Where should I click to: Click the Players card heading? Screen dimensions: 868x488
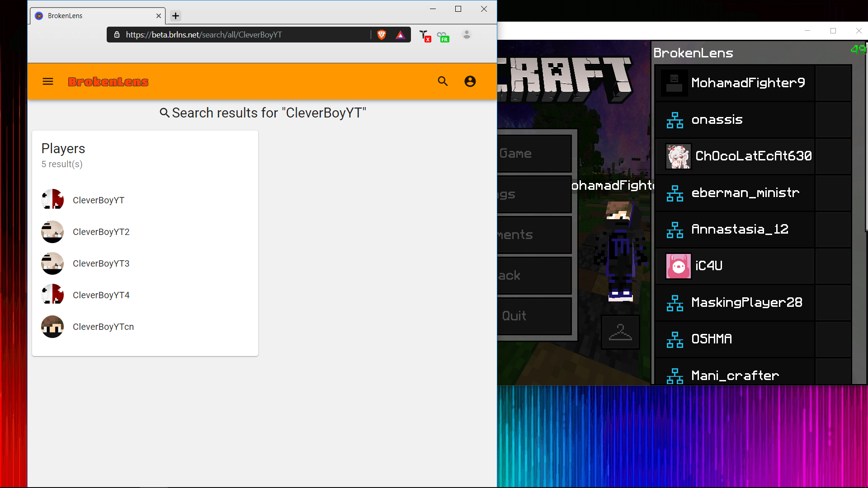pos(63,148)
